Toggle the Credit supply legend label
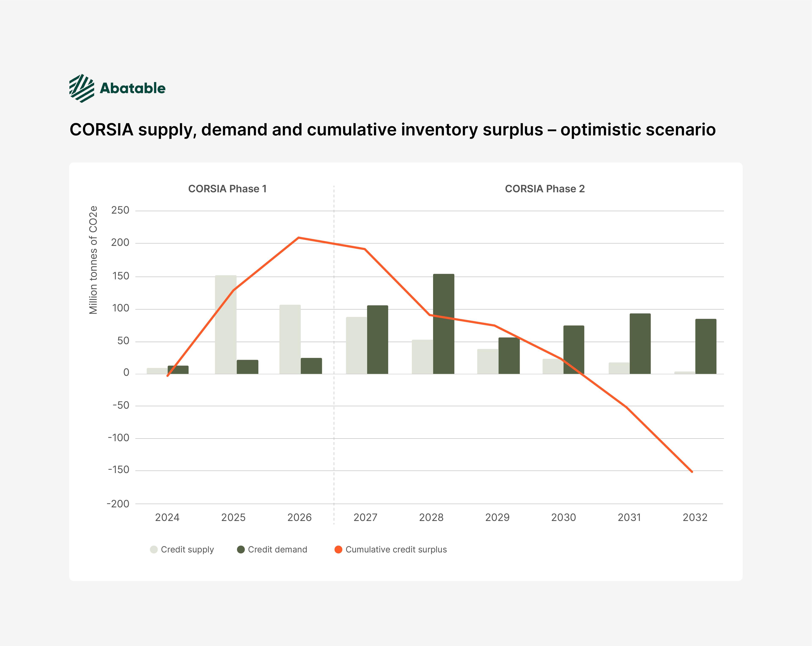812x646 pixels. 187,550
